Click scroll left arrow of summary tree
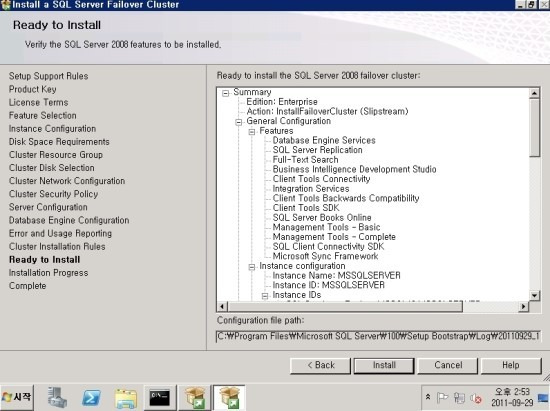This screenshot has width=550, height=411. 222,306
